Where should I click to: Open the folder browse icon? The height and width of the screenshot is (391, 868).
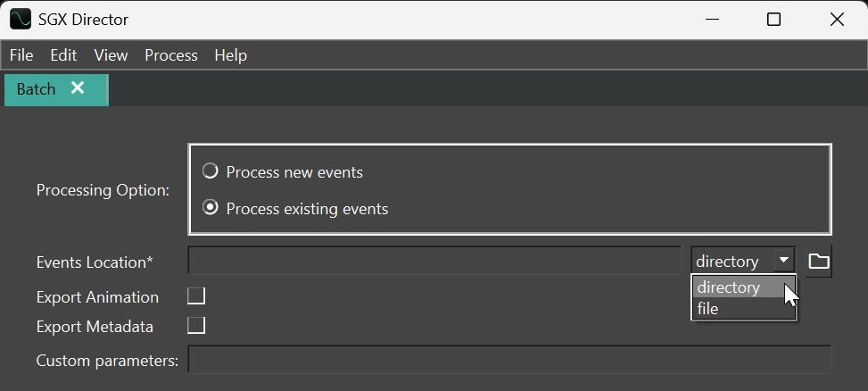pos(818,262)
